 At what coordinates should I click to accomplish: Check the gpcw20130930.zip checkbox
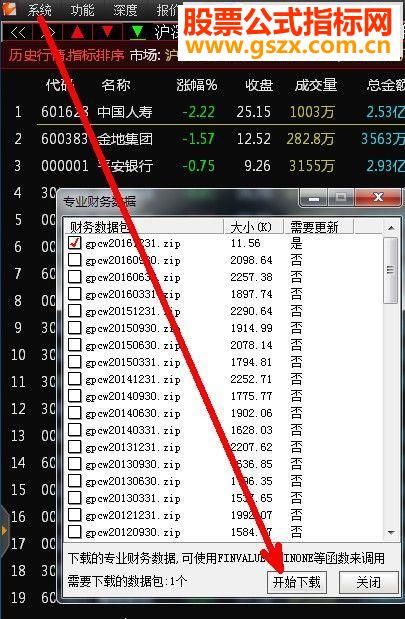pyautogui.click(x=75, y=463)
